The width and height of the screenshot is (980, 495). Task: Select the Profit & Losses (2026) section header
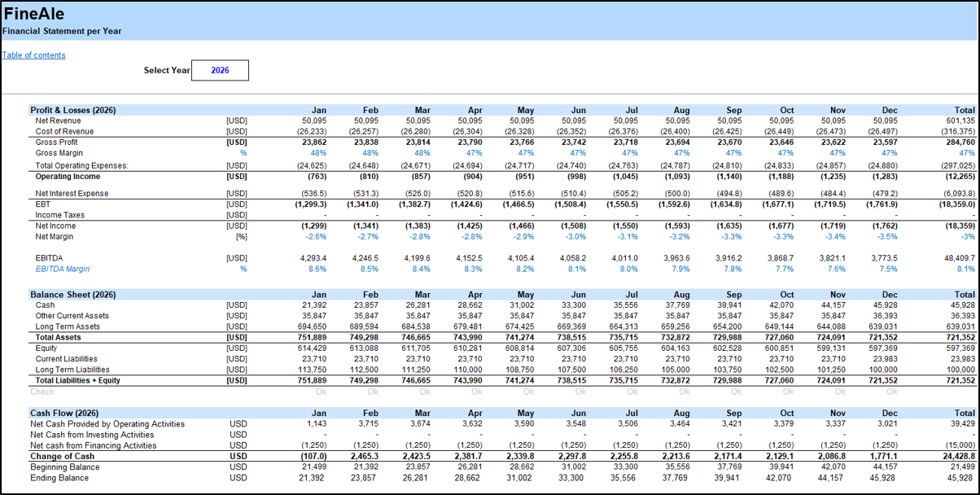tap(73, 110)
